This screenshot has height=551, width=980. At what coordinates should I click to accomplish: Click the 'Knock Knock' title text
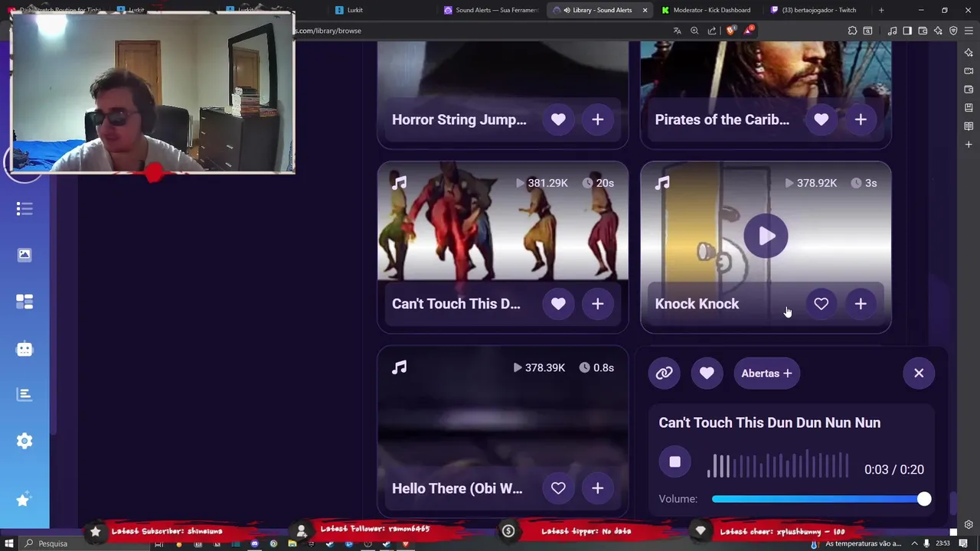[x=697, y=304]
